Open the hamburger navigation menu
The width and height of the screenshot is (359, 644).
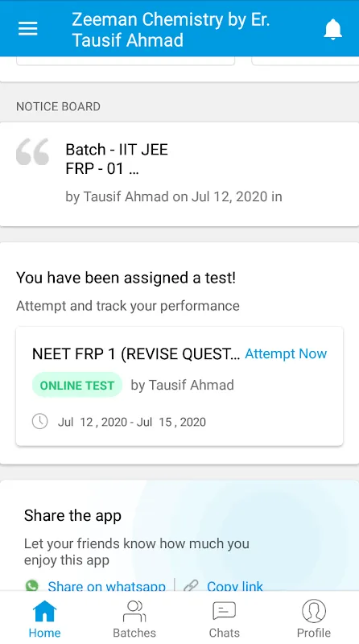[x=28, y=29]
